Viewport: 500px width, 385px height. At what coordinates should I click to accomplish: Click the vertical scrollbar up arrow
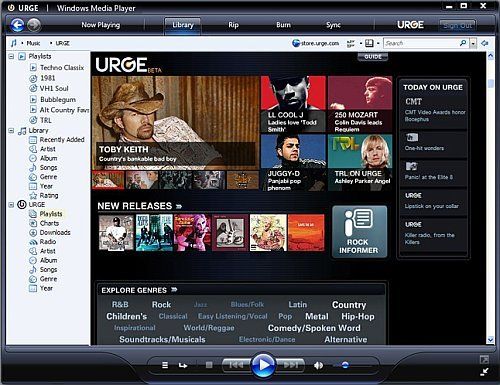(x=490, y=56)
